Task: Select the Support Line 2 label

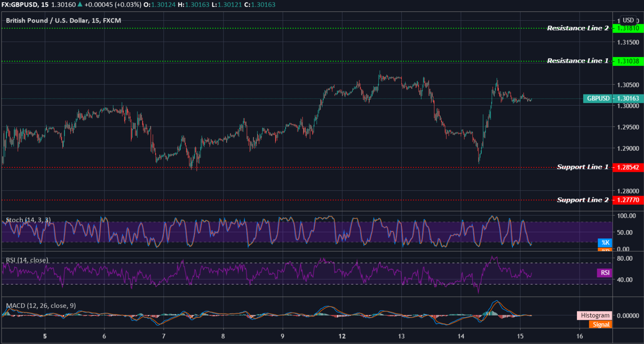Action: click(582, 200)
